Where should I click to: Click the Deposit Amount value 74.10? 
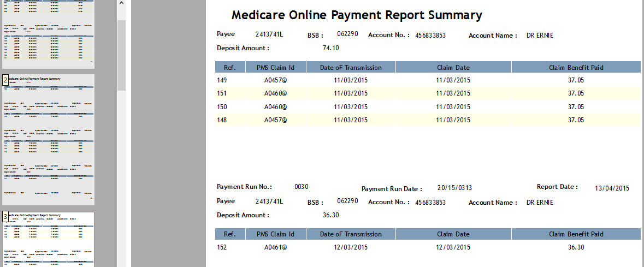coord(330,48)
